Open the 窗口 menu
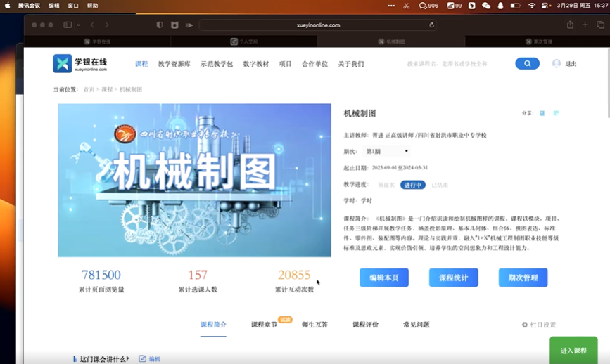 coord(73,6)
